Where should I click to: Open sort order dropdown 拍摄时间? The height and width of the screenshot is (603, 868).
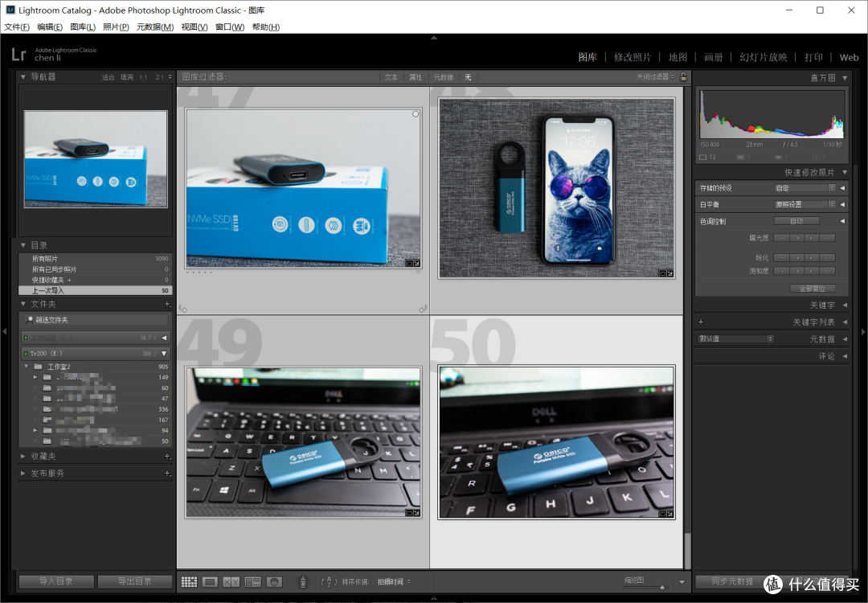(394, 582)
